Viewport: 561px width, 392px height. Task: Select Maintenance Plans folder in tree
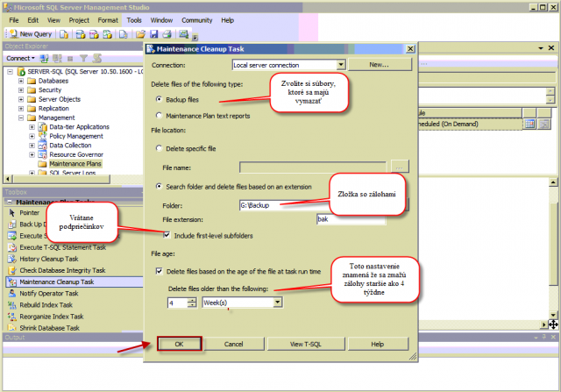point(75,164)
